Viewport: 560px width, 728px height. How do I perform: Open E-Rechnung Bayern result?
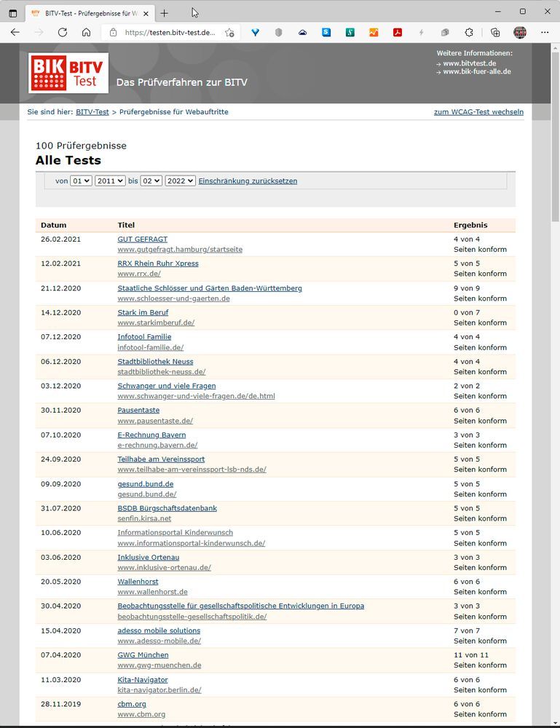(152, 435)
